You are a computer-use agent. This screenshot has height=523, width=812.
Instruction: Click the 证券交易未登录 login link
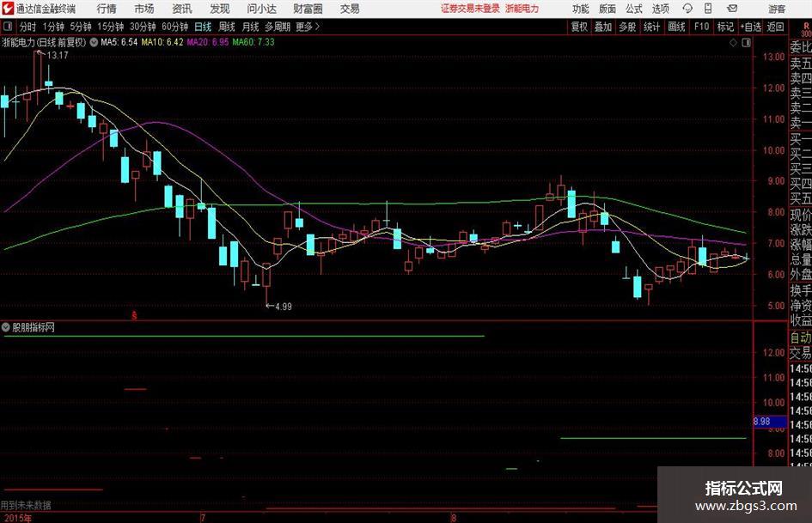click(470, 9)
